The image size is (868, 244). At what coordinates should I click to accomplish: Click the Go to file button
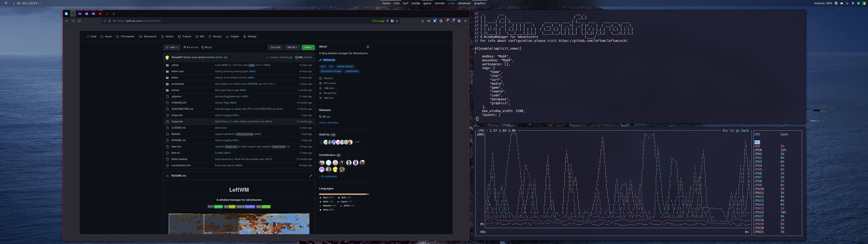click(275, 47)
